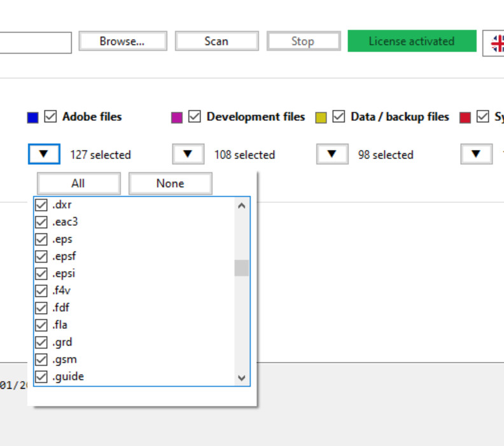Open the Data / backup files dropdown
Viewport: 504px width, 446px height.
coord(332,154)
